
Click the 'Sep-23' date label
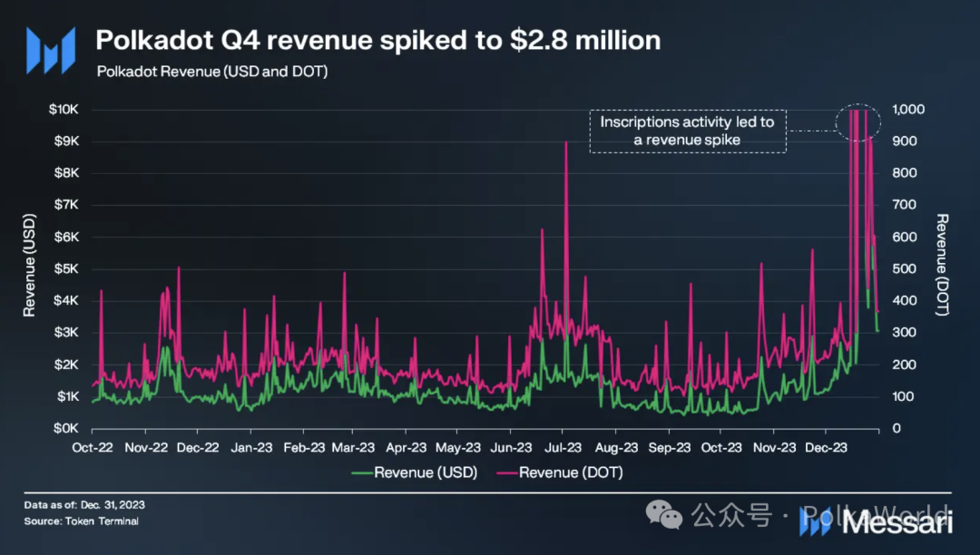pyautogui.click(x=670, y=448)
